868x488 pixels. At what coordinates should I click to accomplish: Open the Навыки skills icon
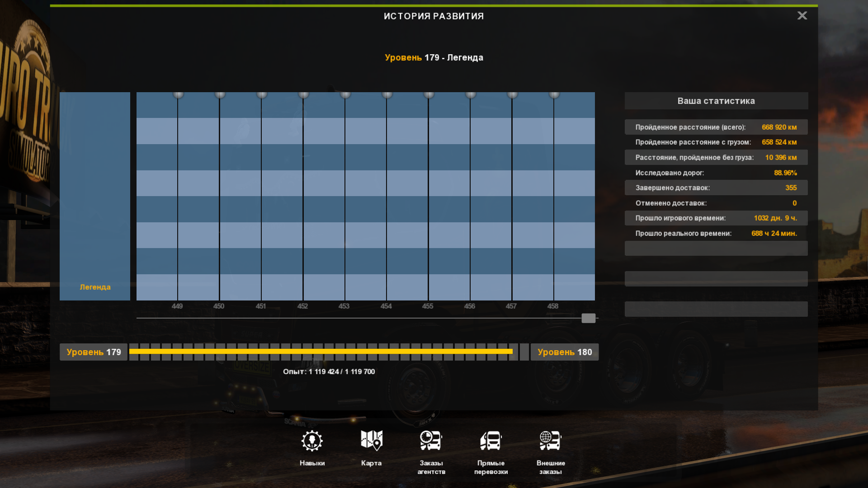(x=312, y=441)
